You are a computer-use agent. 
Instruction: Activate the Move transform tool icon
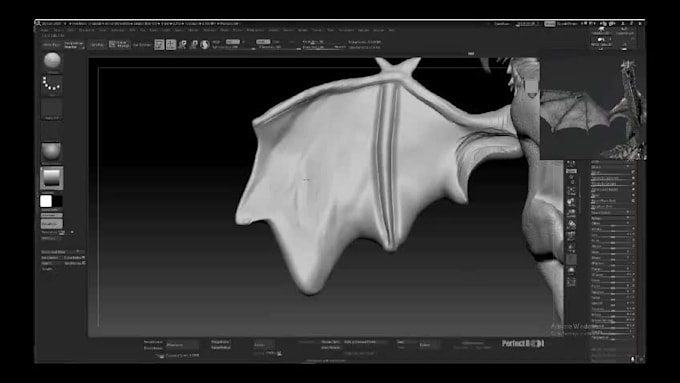click(x=183, y=44)
